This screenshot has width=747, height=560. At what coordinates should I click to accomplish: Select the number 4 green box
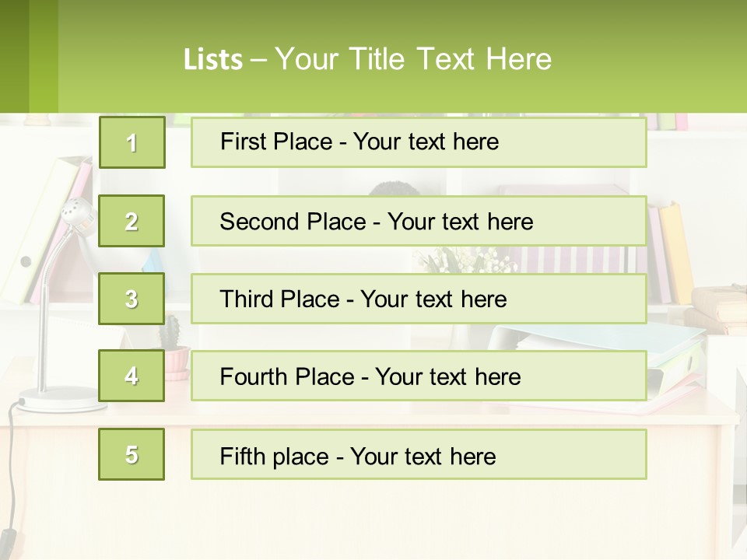click(132, 376)
